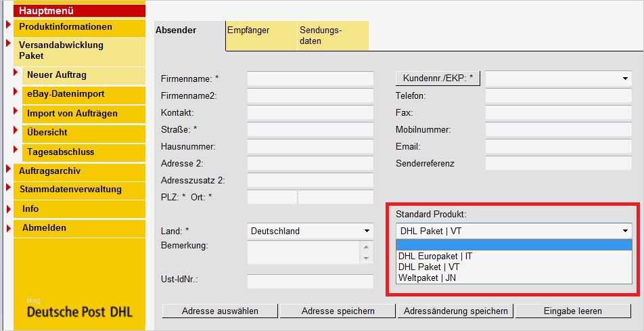Click the Adresse speichern button
644x331 pixels.
pyautogui.click(x=337, y=311)
